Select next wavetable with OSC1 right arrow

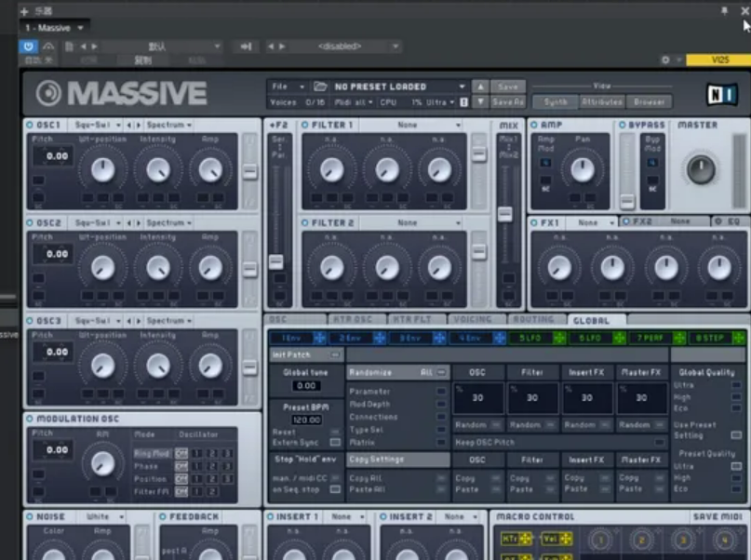coord(139,125)
